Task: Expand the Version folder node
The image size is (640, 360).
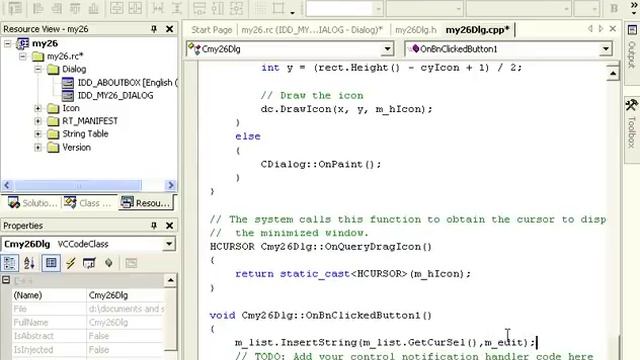Action: [38, 147]
